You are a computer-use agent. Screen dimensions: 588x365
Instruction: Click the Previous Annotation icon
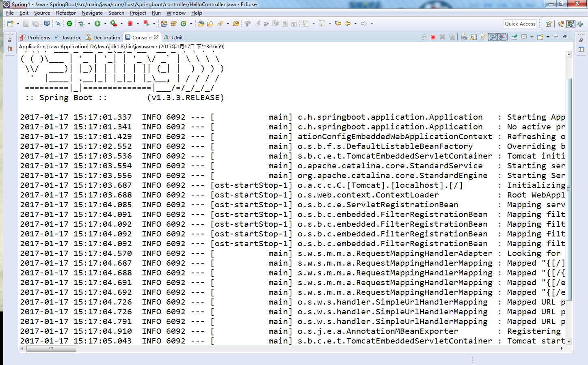click(x=321, y=24)
